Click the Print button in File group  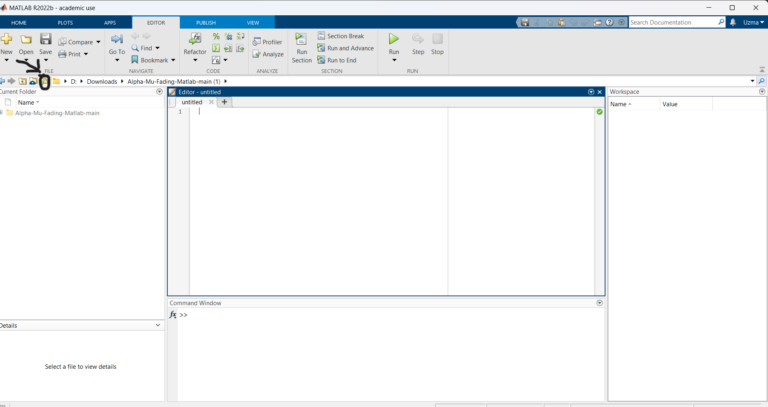(x=70, y=54)
